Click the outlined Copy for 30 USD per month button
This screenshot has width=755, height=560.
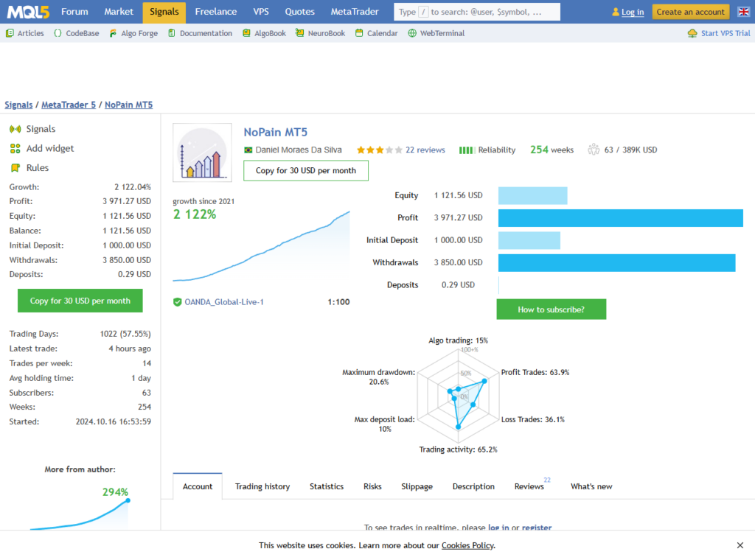point(306,171)
